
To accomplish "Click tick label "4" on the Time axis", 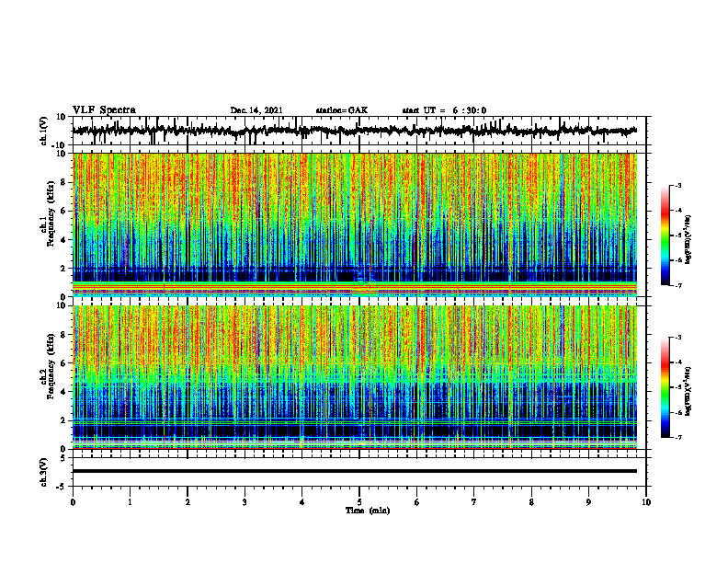I will tap(302, 502).
